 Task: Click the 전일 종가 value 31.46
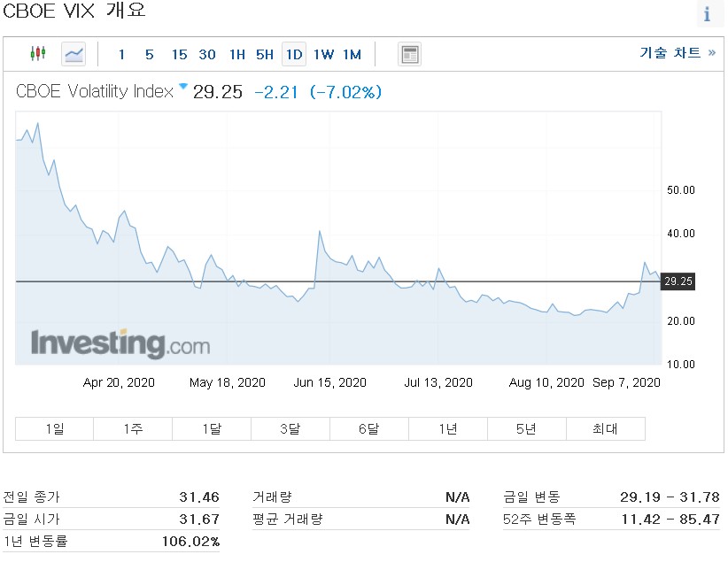point(199,497)
